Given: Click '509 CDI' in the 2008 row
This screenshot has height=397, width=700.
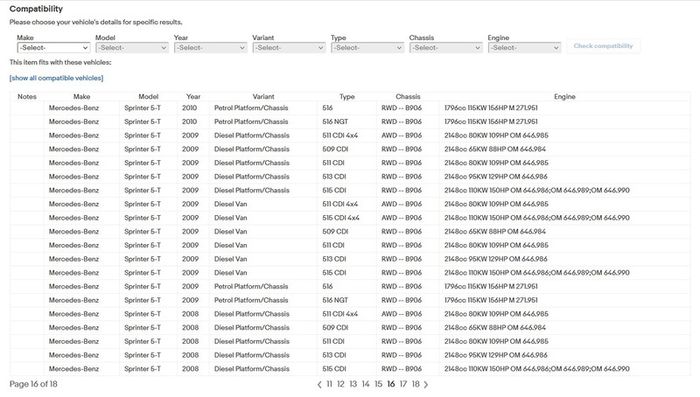Looking at the screenshot, I should click(x=335, y=328).
